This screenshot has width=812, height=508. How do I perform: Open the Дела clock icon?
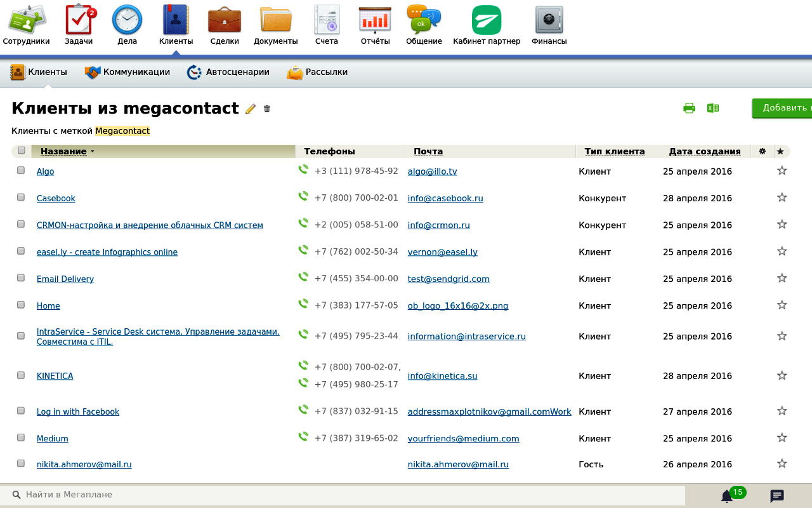click(127, 25)
